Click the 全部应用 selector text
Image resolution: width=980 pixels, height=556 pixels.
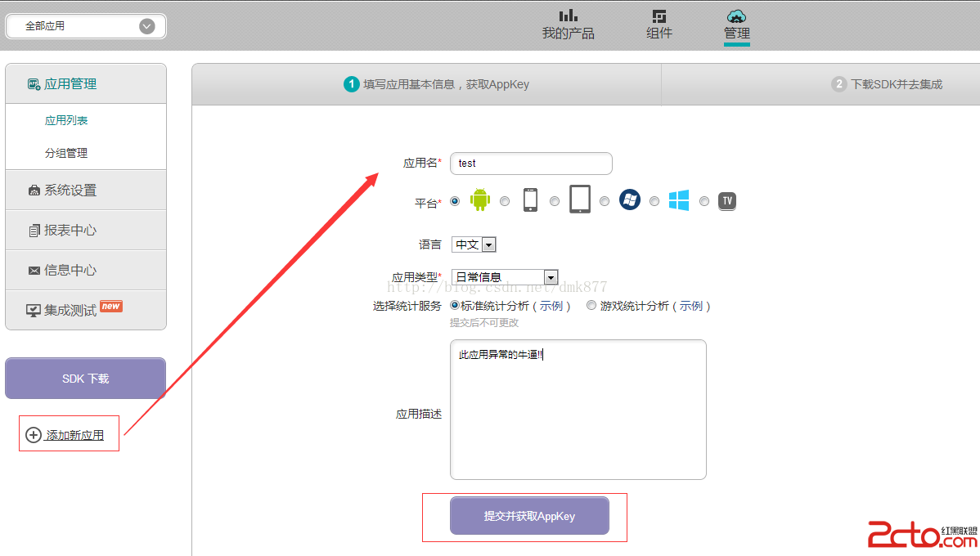point(45,26)
